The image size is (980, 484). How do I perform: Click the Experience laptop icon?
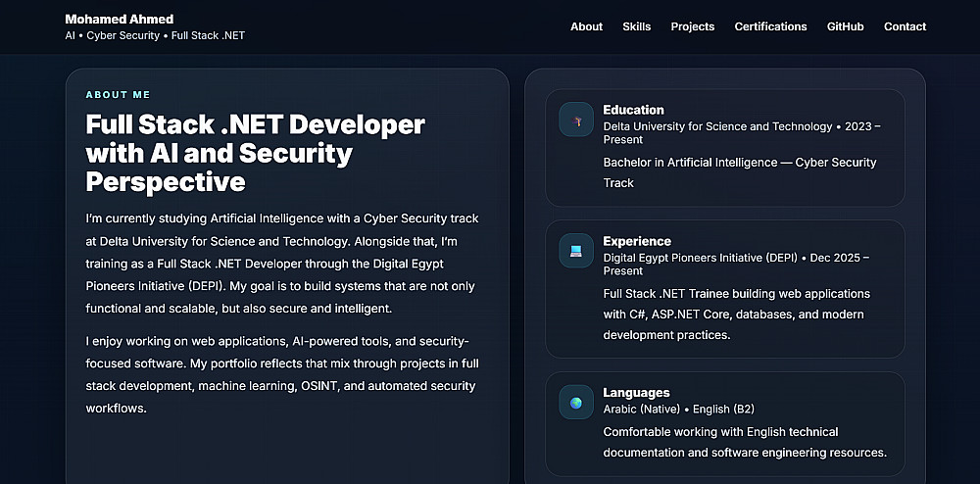(x=576, y=251)
